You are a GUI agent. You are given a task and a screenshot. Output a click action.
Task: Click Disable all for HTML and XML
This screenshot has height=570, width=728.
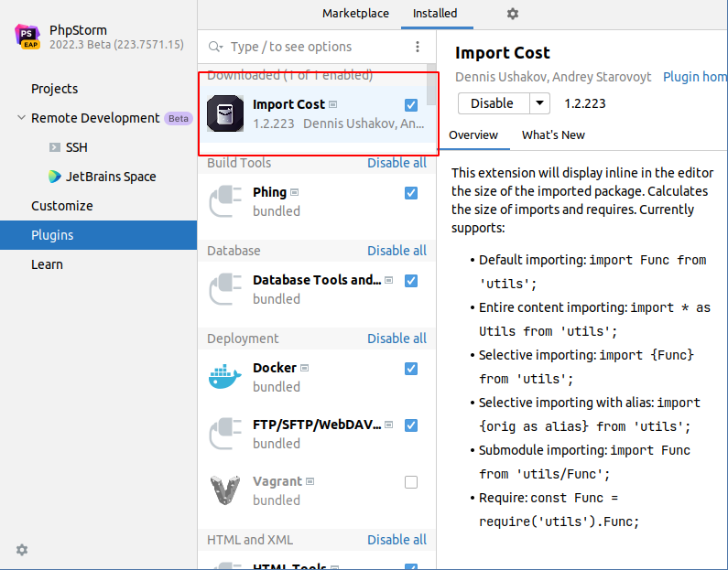397,540
